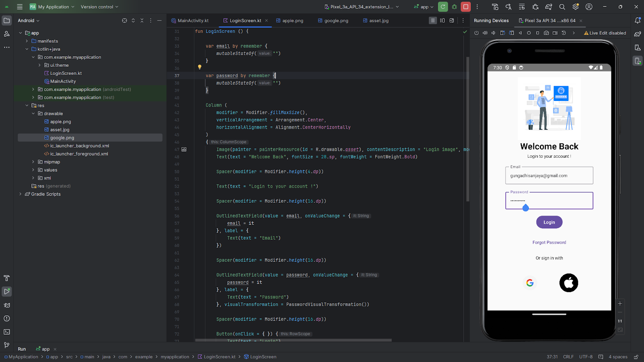Open Device Manager on right sidebar
This screenshot has width=644, height=362.
tap(638, 47)
